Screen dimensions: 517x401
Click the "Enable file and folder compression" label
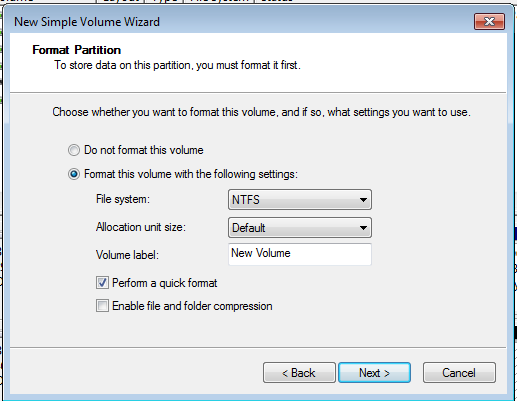tap(192, 306)
